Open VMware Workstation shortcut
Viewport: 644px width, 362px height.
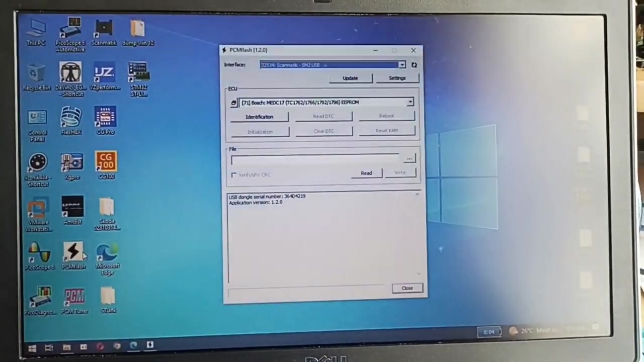coord(38,215)
